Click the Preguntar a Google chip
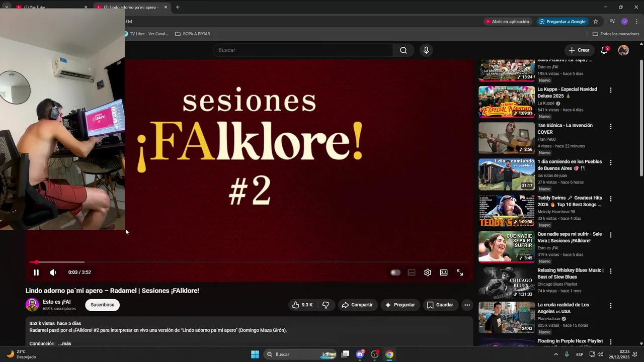Image resolution: width=644 pixels, height=362 pixels. pyautogui.click(x=562, y=22)
